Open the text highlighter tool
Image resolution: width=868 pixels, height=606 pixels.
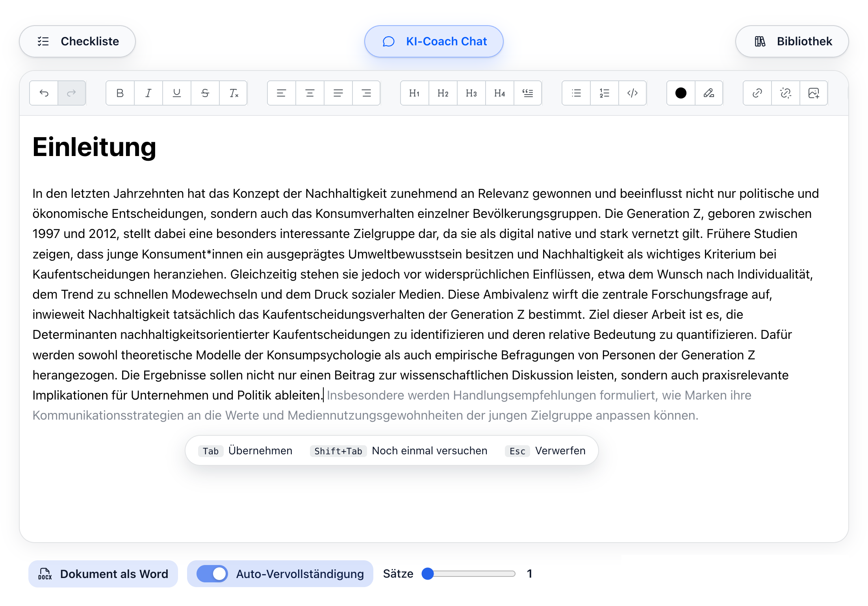pos(708,93)
